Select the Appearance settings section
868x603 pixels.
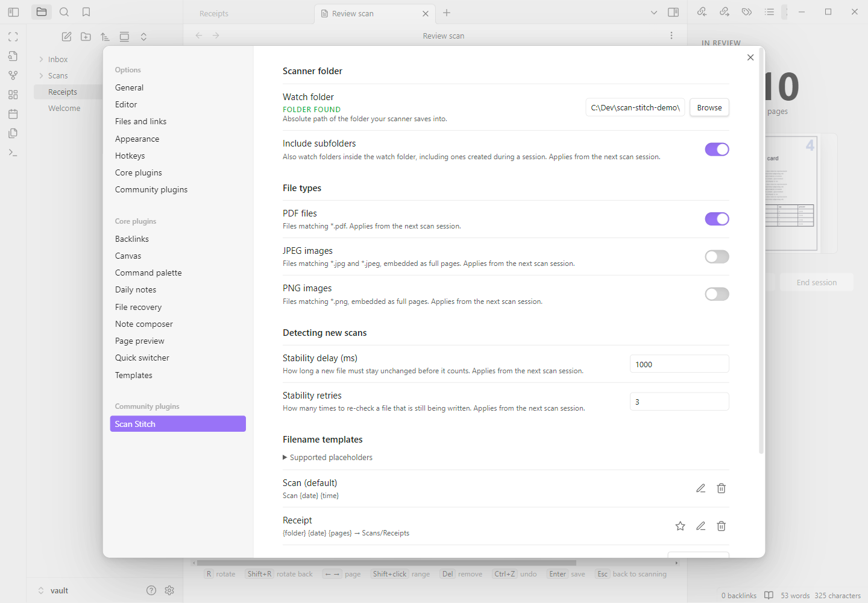(137, 139)
